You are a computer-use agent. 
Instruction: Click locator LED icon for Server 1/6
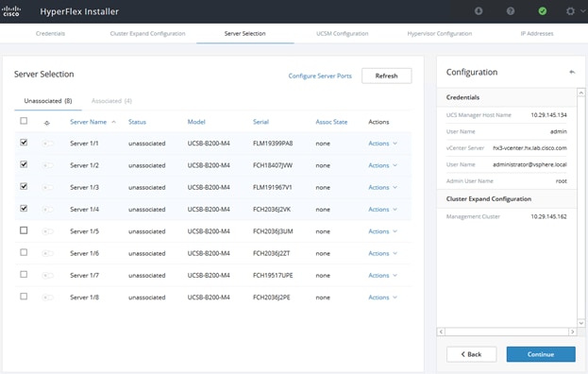pyautogui.click(x=47, y=254)
